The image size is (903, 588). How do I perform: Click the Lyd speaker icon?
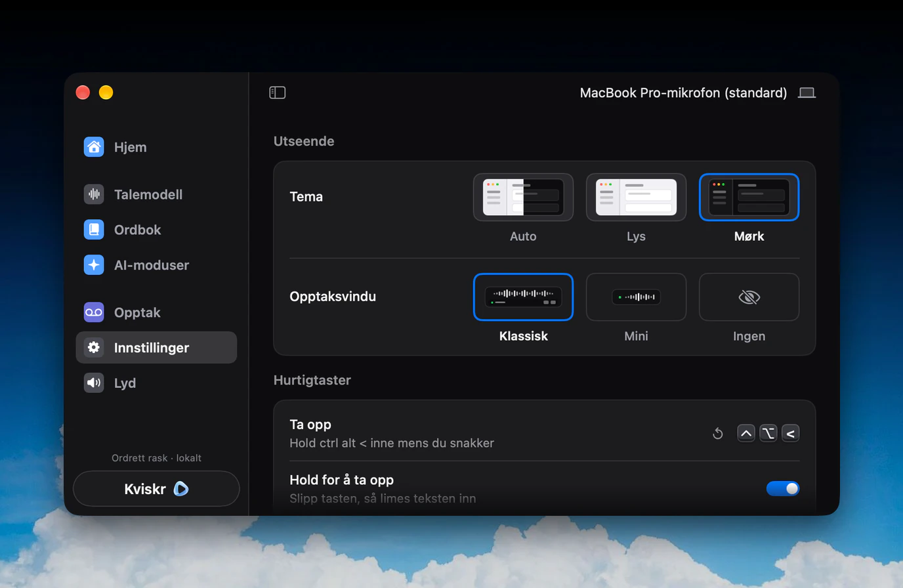[94, 383]
